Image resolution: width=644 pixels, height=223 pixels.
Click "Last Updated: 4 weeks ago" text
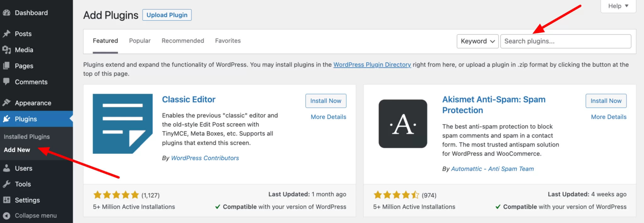(587, 194)
